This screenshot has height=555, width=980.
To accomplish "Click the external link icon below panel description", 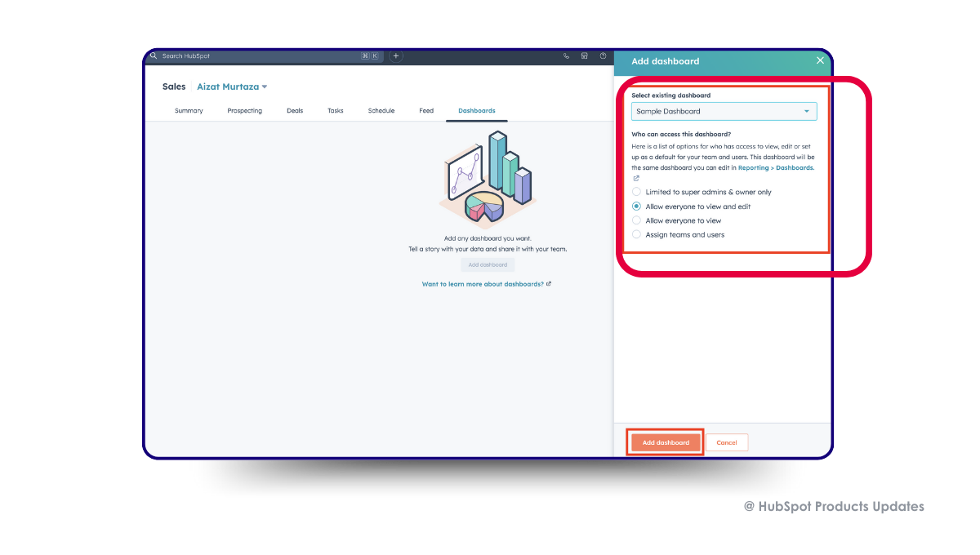I will pos(636,178).
